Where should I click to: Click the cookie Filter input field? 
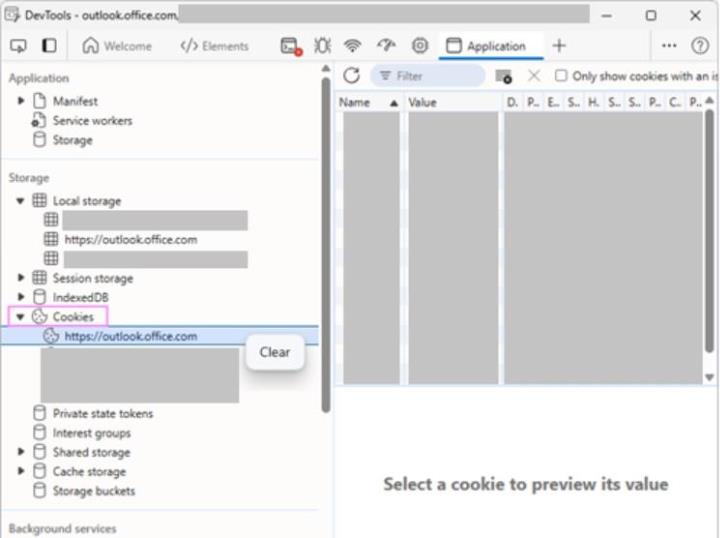click(x=428, y=76)
